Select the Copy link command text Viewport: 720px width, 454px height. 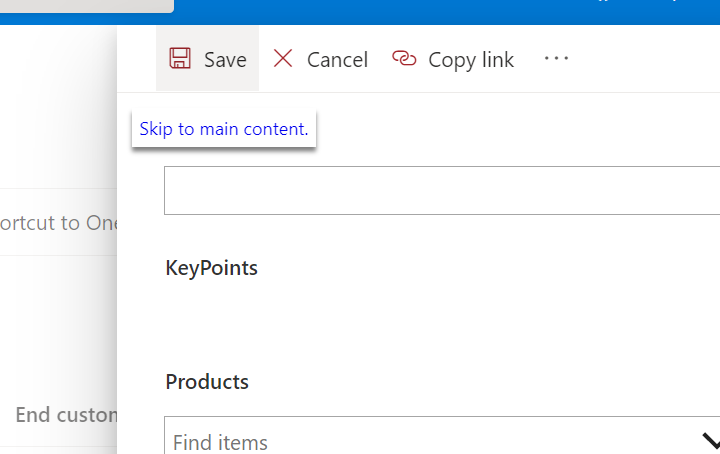click(471, 60)
